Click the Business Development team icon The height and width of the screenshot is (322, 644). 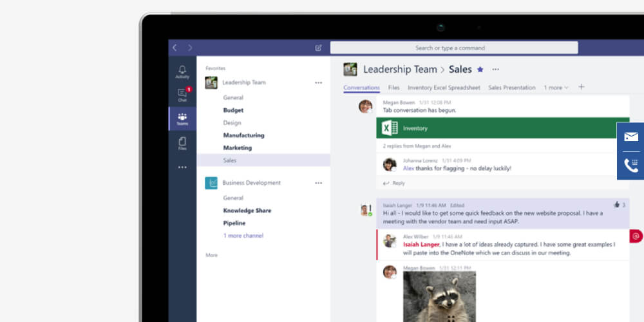pos(211,183)
